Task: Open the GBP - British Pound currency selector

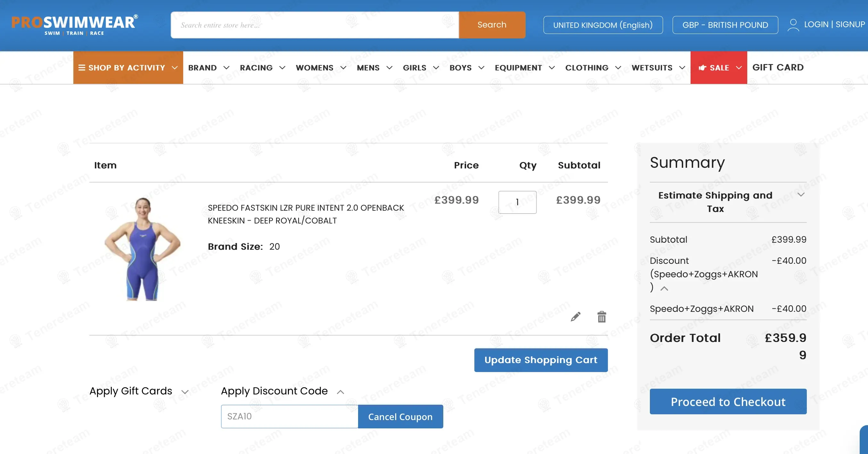Action: pyautogui.click(x=725, y=25)
